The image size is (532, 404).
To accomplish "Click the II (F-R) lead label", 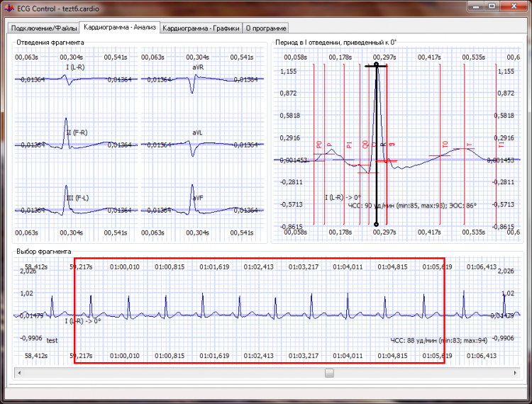I will (x=77, y=133).
